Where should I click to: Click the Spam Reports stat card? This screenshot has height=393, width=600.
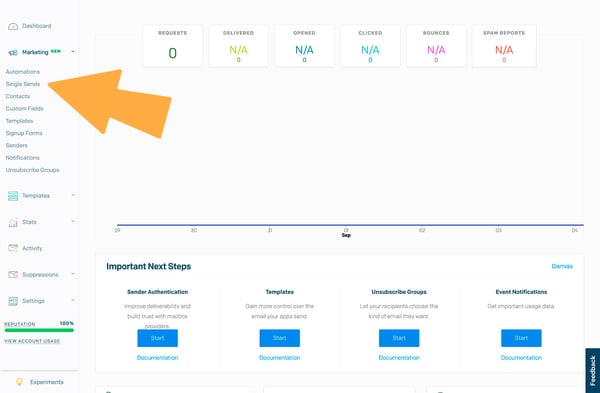(504, 46)
